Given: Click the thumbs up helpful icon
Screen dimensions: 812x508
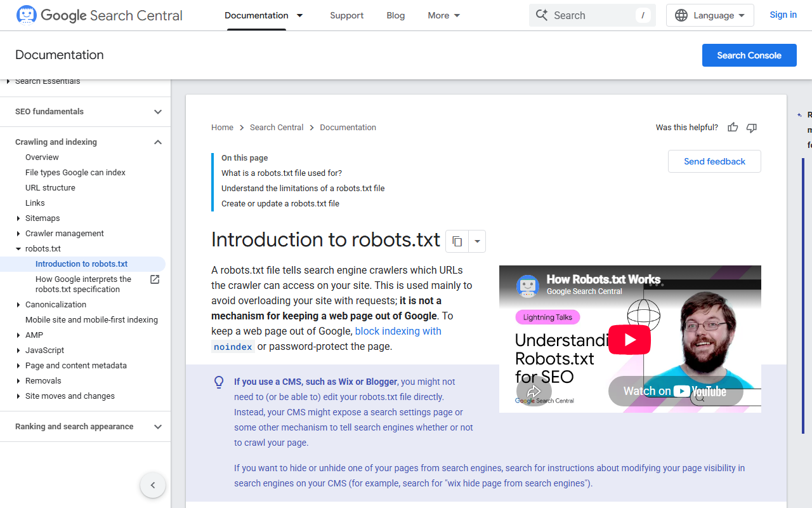Looking at the screenshot, I should point(733,128).
